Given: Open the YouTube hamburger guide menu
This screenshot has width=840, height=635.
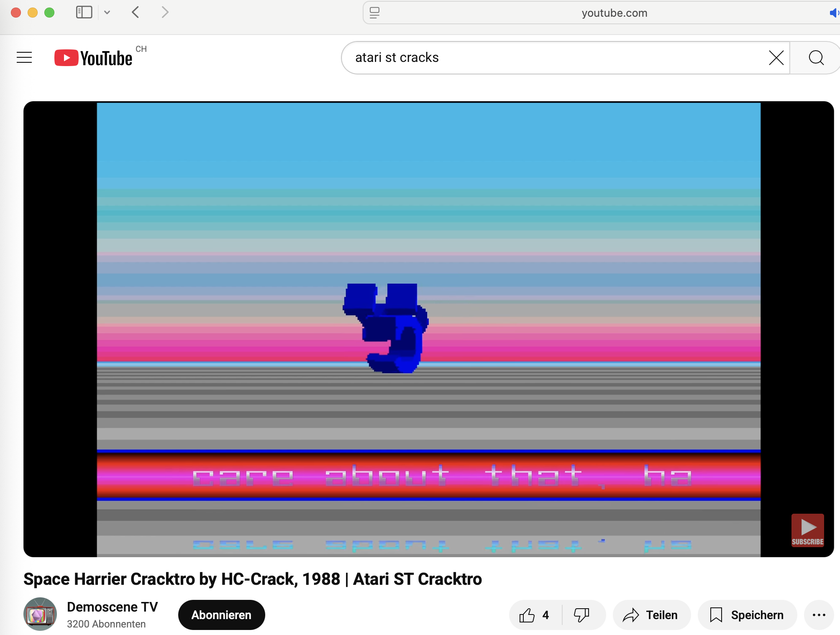Looking at the screenshot, I should (24, 57).
